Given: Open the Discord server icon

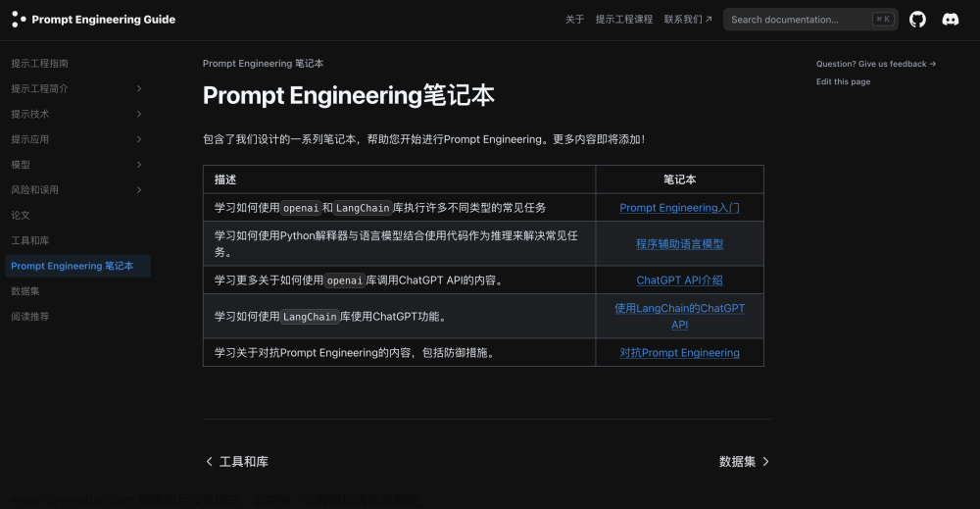Looking at the screenshot, I should point(950,20).
